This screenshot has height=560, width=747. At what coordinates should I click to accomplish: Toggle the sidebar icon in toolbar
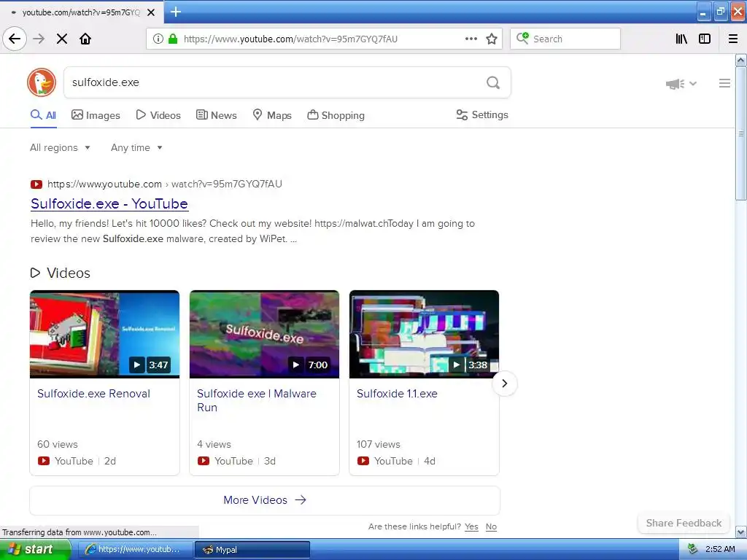click(x=705, y=39)
